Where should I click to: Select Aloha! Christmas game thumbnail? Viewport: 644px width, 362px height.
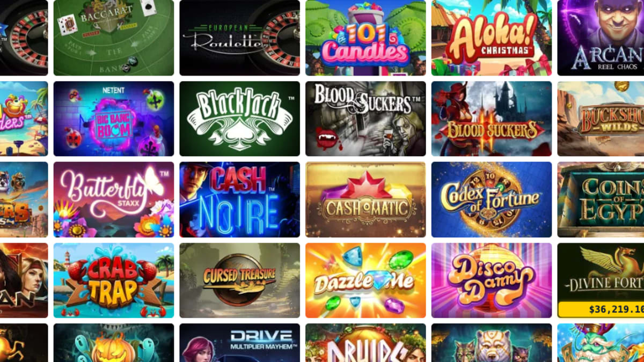(x=492, y=38)
